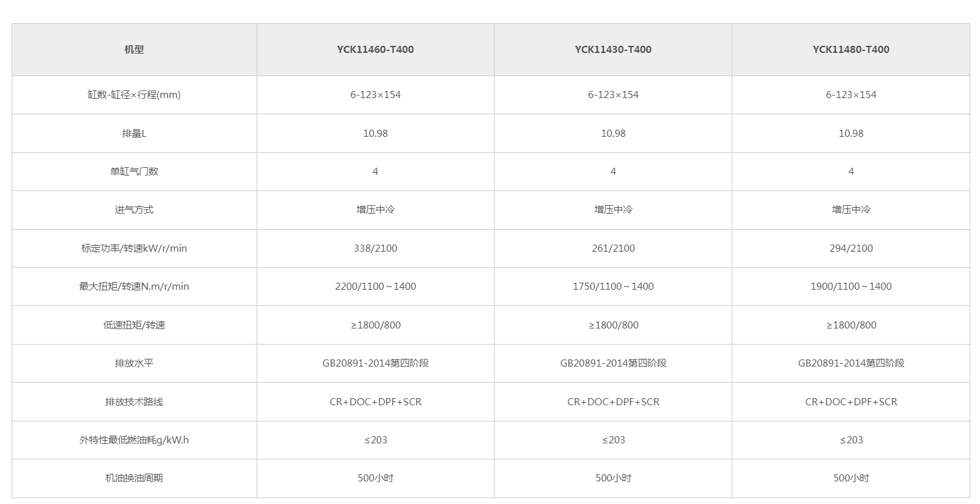Click the 单缸气门数 row label

click(134, 172)
